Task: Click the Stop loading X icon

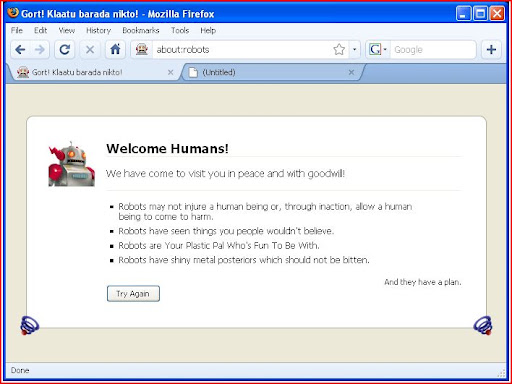Action: click(90, 50)
